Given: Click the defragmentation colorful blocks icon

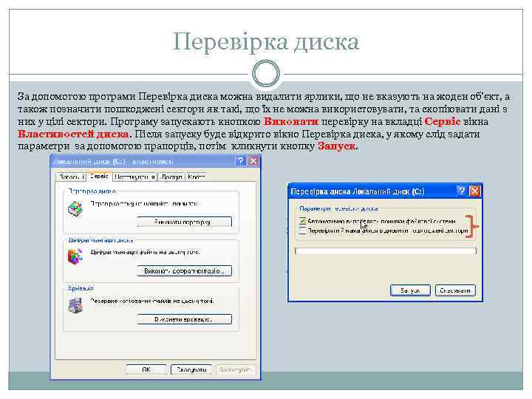Looking at the screenshot, I should (x=75, y=256).
